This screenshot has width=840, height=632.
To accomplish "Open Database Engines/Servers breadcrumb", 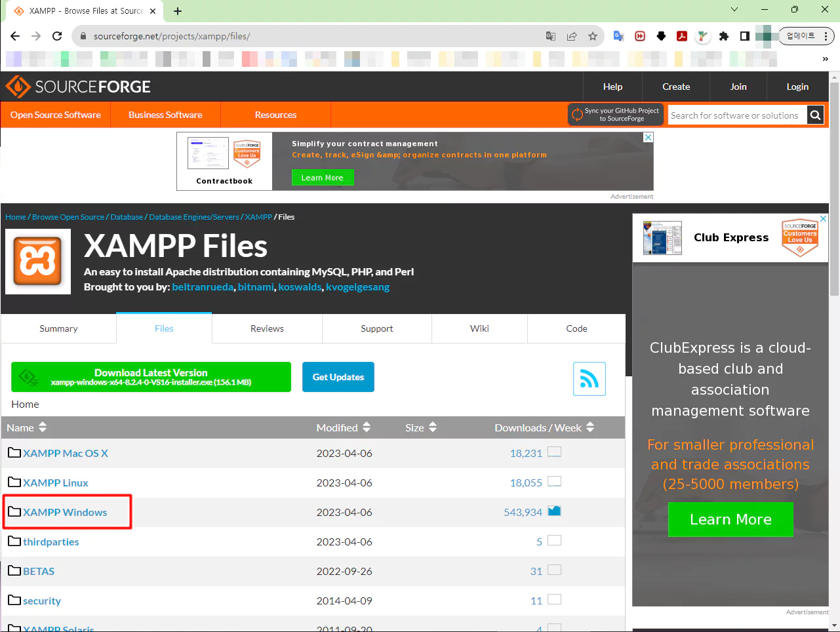I will click(194, 217).
